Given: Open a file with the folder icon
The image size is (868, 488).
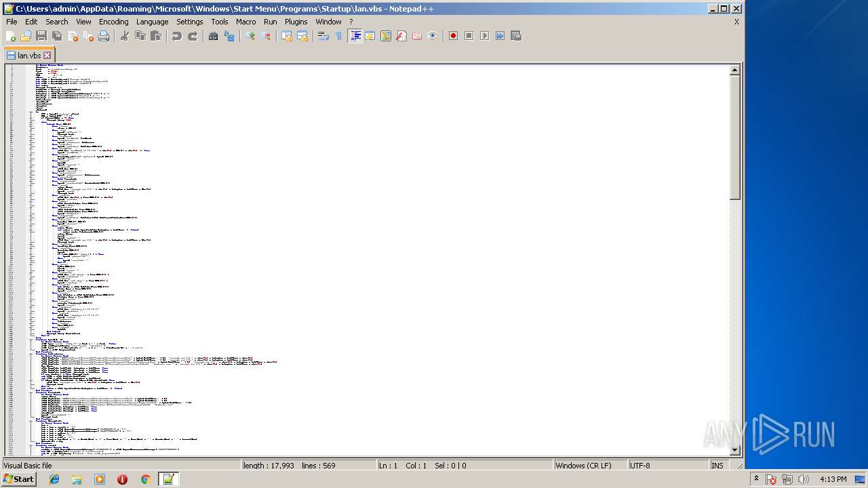Looking at the screenshot, I should point(26,36).
